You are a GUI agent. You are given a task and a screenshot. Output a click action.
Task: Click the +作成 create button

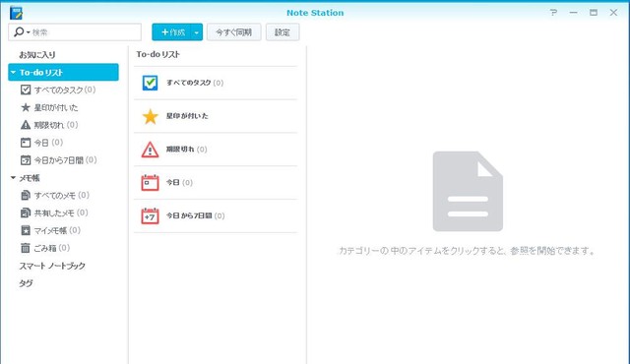click(x=172, y=32)
